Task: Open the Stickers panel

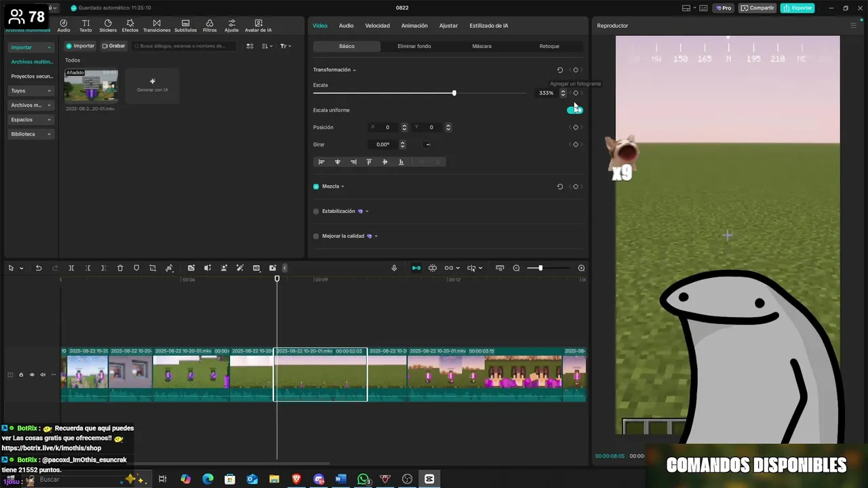Action: pos(108,26)
